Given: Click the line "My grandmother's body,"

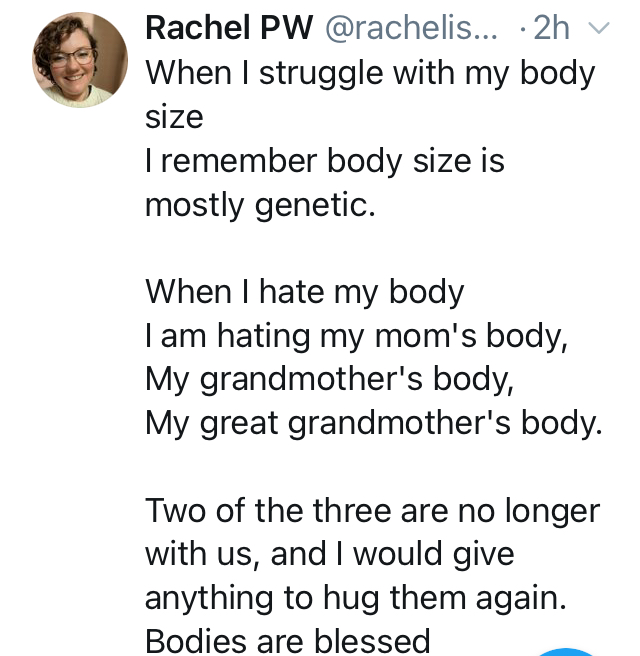Looking at the screenshot, I should (x=315, y=380).
